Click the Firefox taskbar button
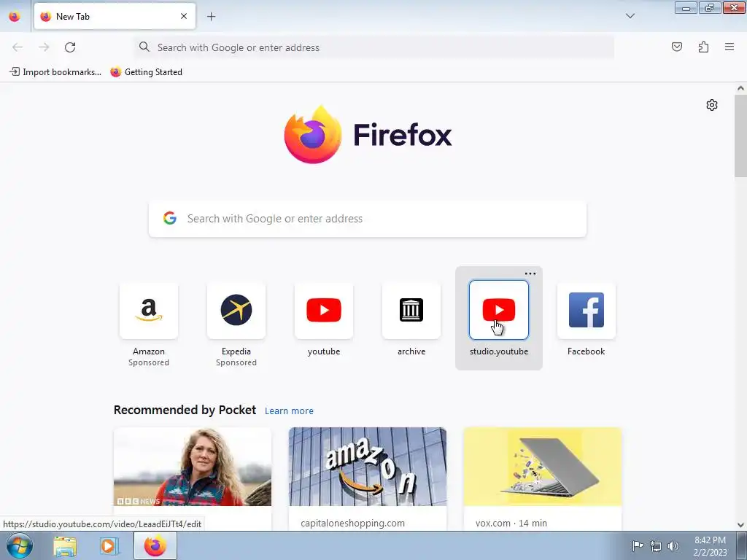The width and height of the screenshot is (747, 560). click(x=155, y=545)
